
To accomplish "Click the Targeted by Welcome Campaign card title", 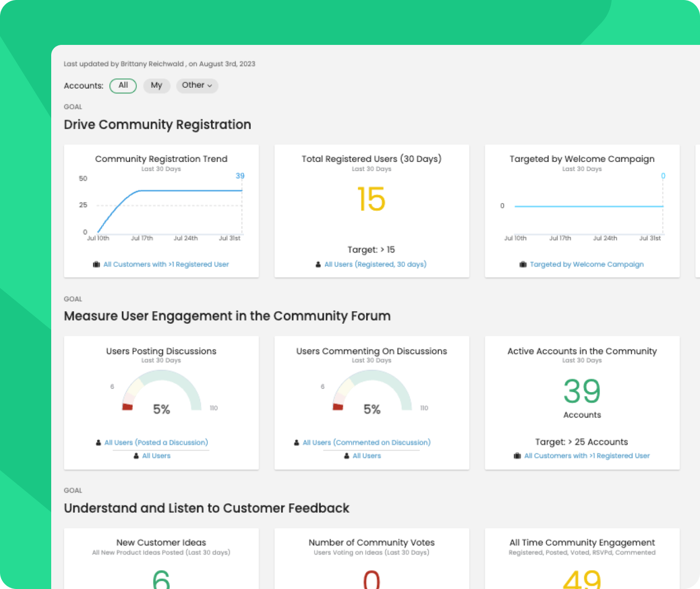I will point(582,159).
